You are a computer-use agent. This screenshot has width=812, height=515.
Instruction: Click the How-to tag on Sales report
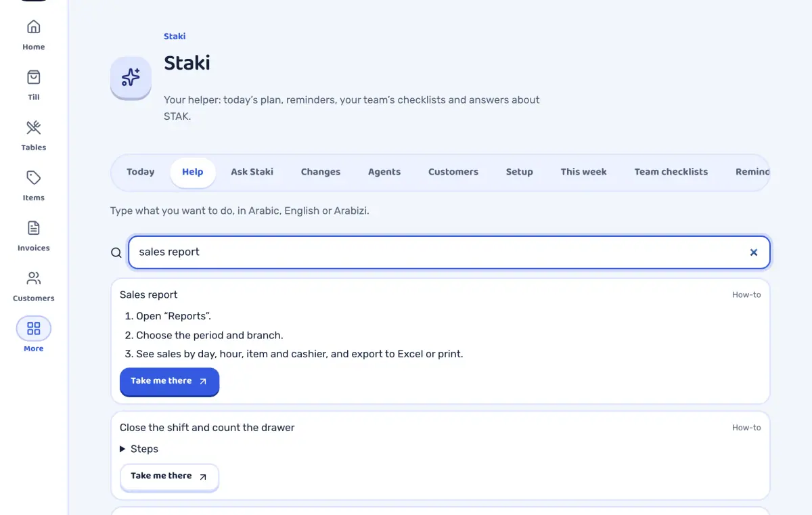746,295
